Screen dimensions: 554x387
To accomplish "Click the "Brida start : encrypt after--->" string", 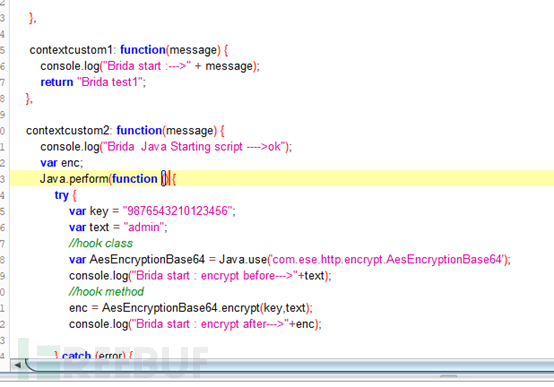I will (211, 324).
